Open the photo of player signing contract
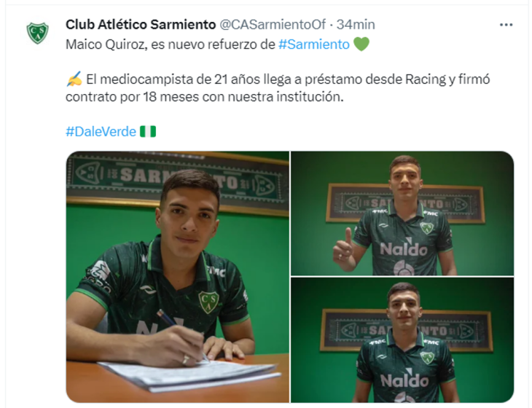This screenshot has width=532, height=408. 178,277
